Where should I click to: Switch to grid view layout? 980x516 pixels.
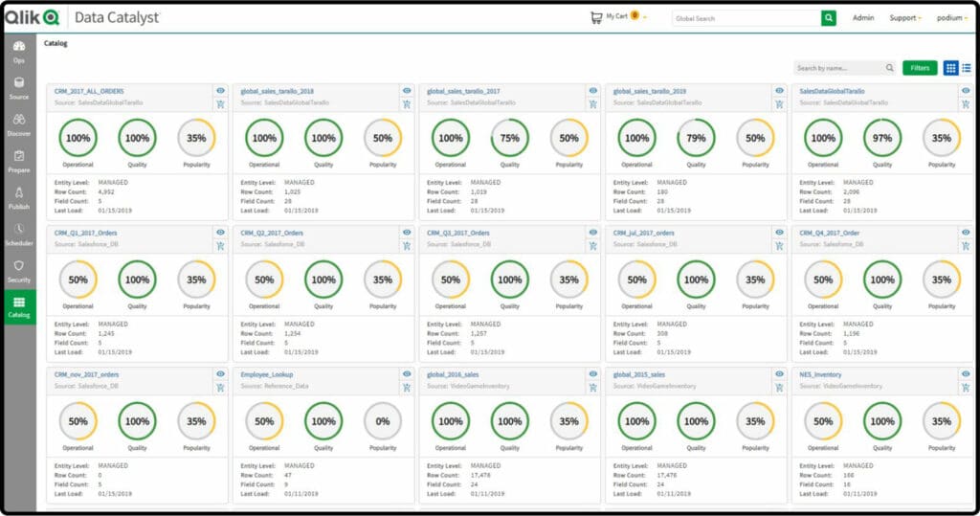pyautogui.click(x=950, y=68)
